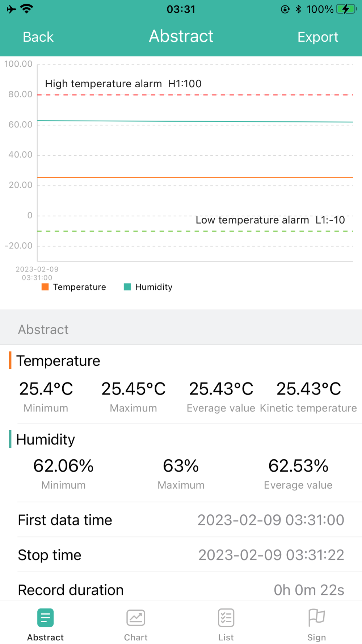Tap the low temperature alarm label

[x=270, y=220]
